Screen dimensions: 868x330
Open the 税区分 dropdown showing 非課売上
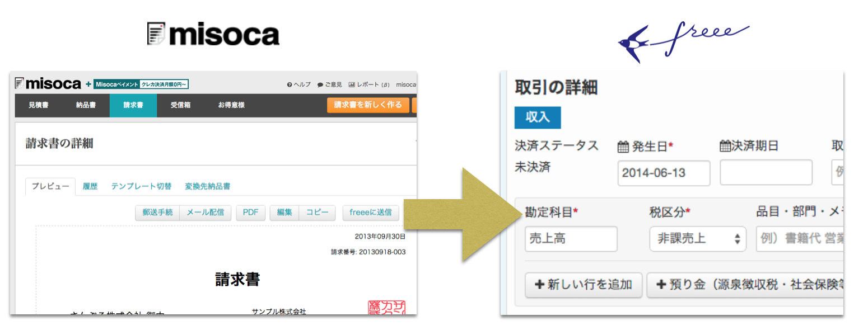point(698,239)
